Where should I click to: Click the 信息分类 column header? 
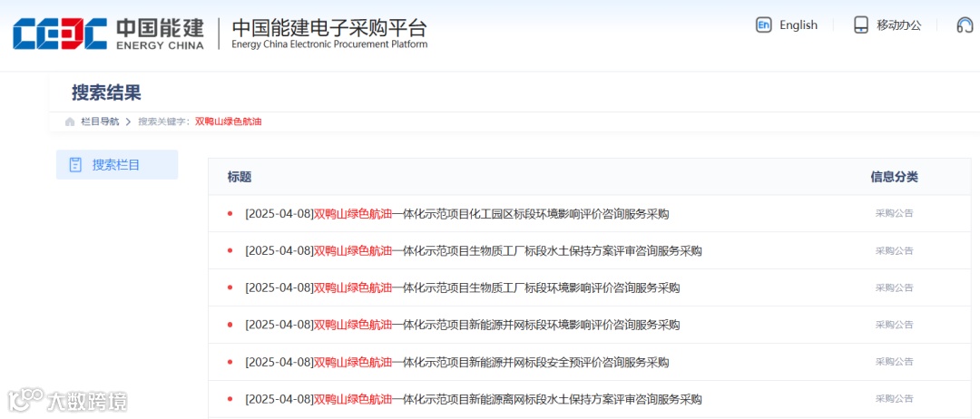895,177
